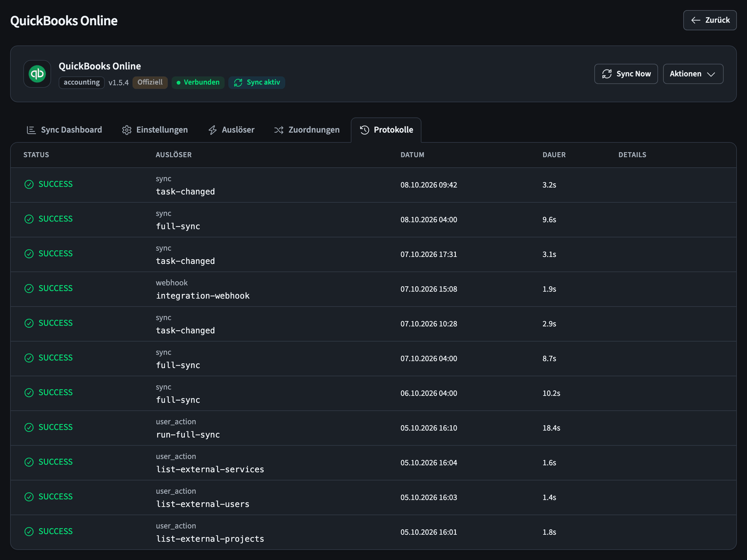Click success check icon in integration-webhook row

tap(29, 289)
